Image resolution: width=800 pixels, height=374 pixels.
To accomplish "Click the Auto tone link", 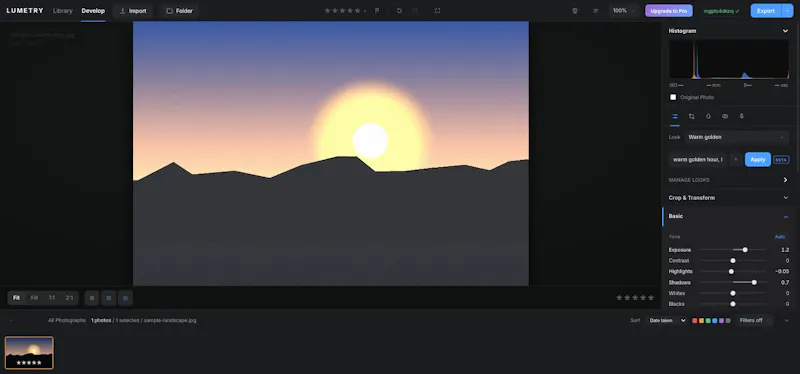I will pos(780,237).
